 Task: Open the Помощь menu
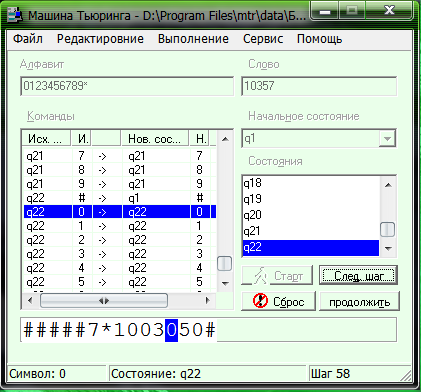tap(319, 39)
